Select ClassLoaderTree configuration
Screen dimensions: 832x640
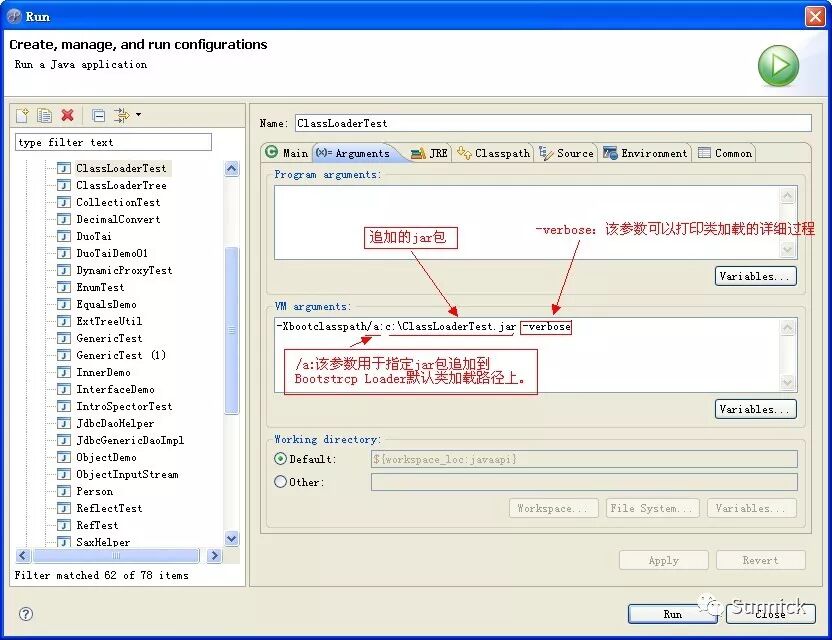[121, 185]
